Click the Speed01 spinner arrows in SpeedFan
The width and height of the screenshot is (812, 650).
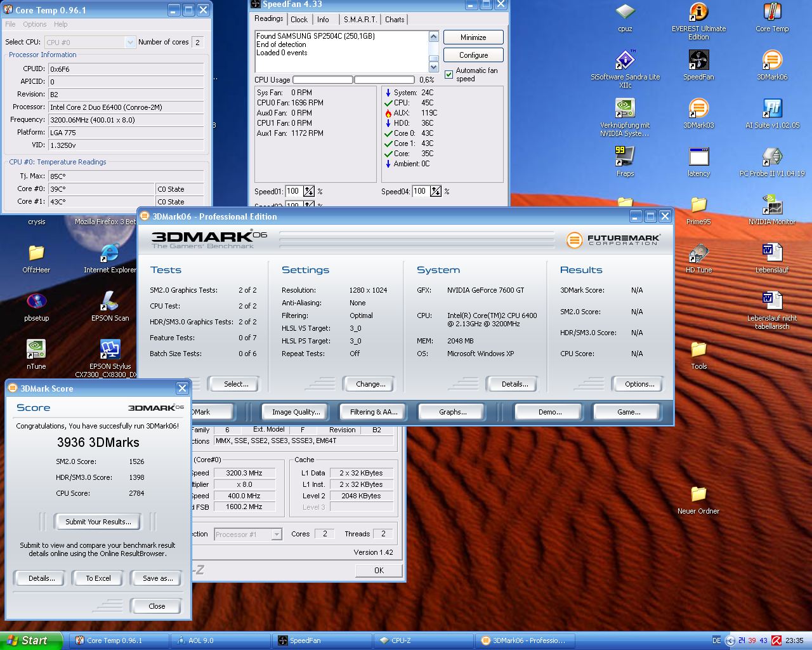coord(309,191)
